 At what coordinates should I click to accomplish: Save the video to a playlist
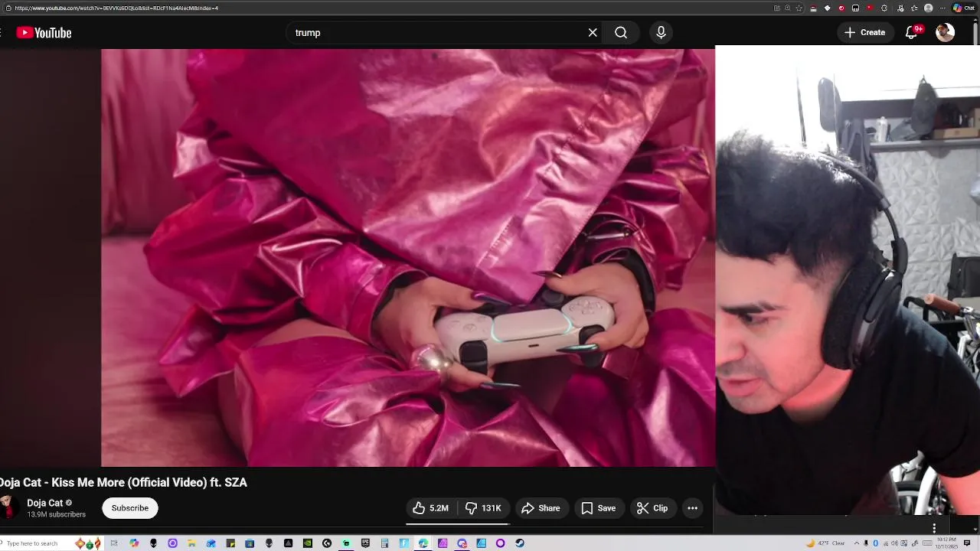[x=599, y=508]
